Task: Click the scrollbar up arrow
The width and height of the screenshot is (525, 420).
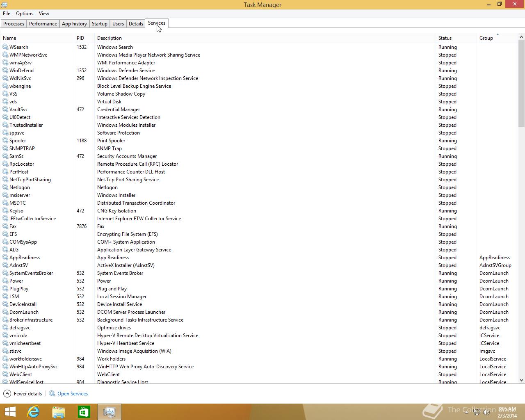Action: pyautogui.click(x=521, y=37)
